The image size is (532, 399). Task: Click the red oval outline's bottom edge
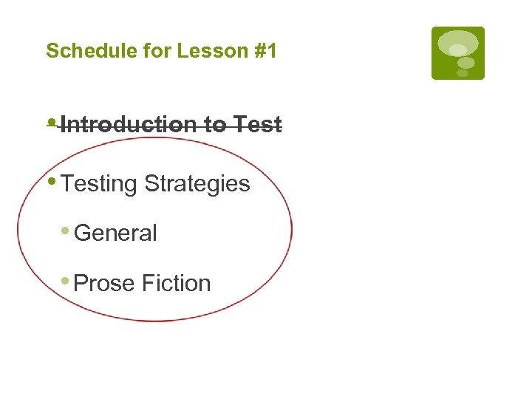coord(155,320)
